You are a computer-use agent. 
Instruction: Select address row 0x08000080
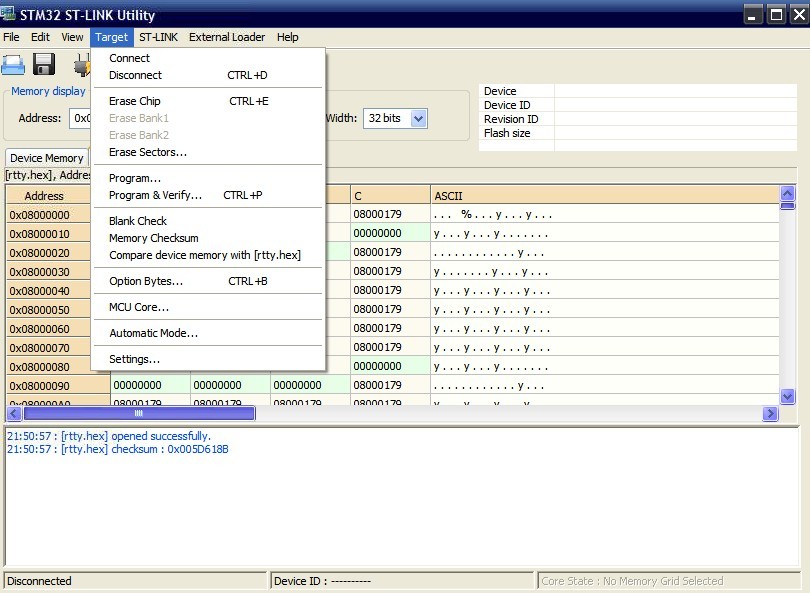click(x=49, y=367)
